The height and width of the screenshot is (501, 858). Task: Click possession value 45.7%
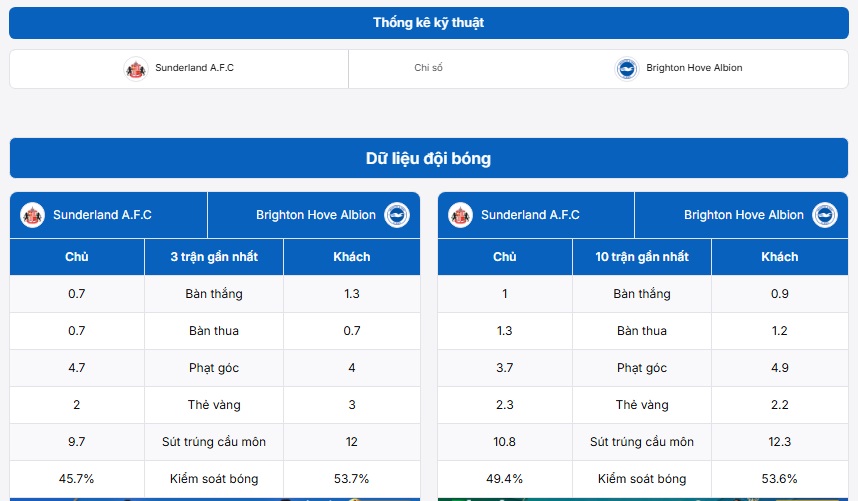click(77, 479)
